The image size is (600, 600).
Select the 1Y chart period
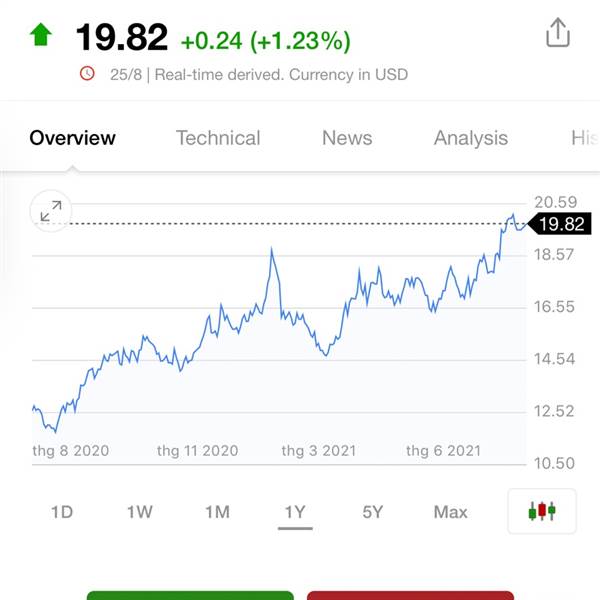coord(295,512)
